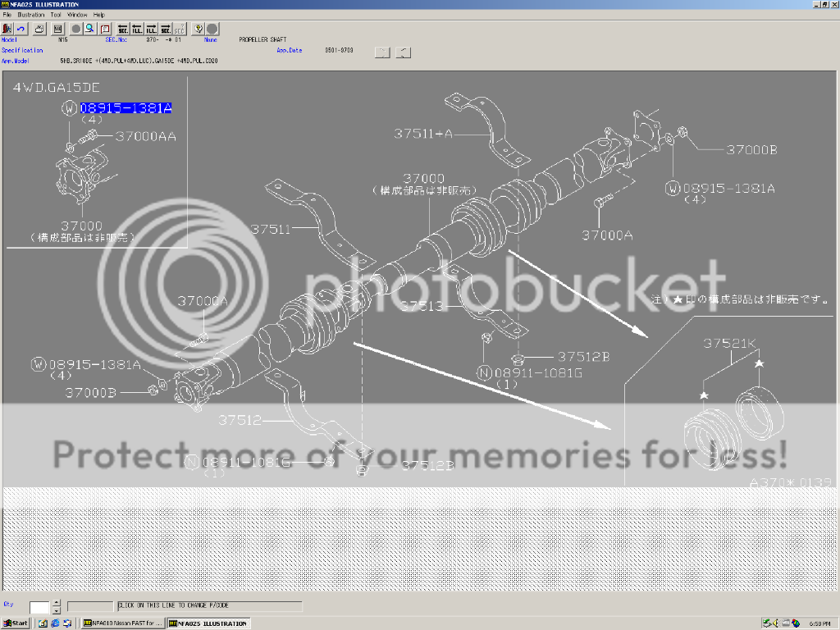Open the Window menu
This screenshot has width=840, height=630.
point(76,14)
